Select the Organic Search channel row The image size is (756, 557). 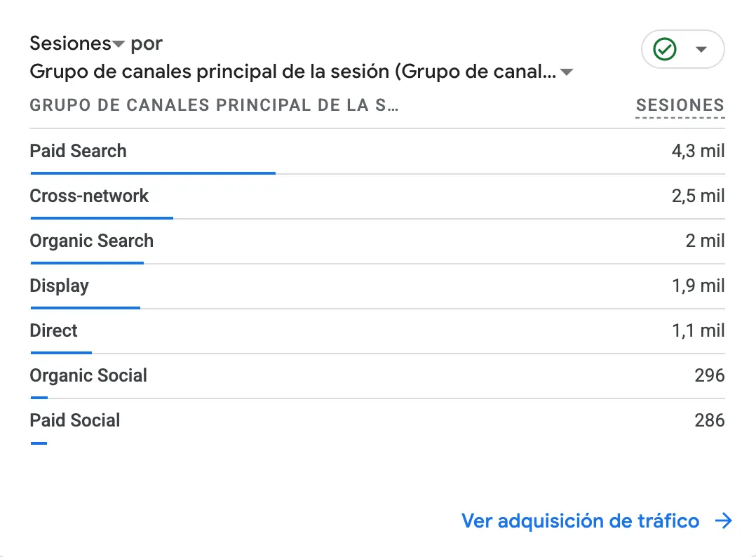377,241
